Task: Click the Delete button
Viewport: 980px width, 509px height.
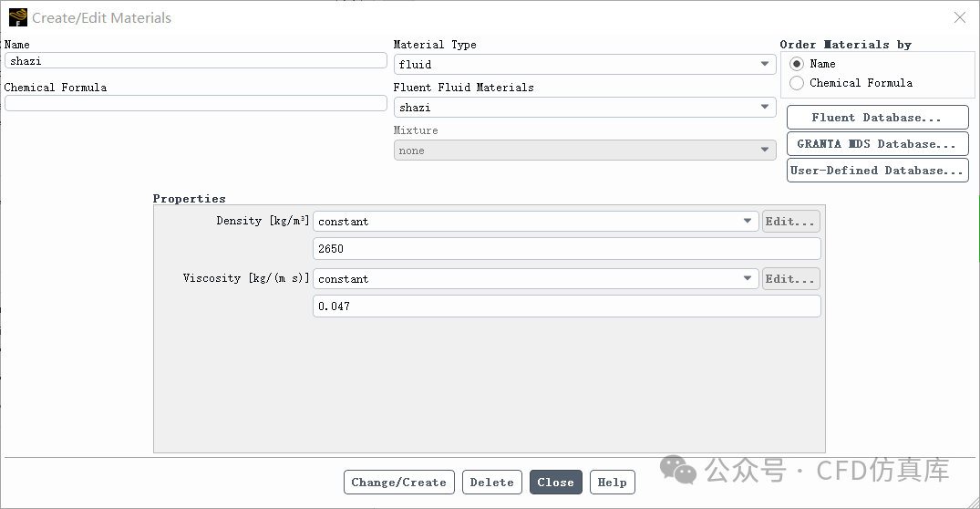Action: (492, 483)
